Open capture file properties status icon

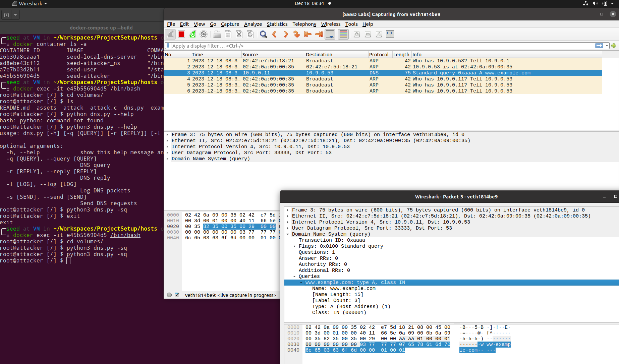(177, 295)
